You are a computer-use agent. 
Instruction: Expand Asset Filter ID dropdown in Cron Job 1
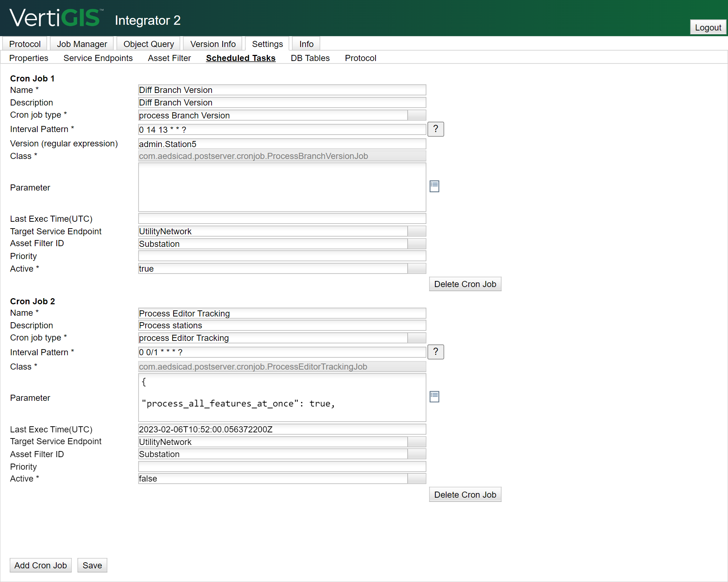(417, 244)
